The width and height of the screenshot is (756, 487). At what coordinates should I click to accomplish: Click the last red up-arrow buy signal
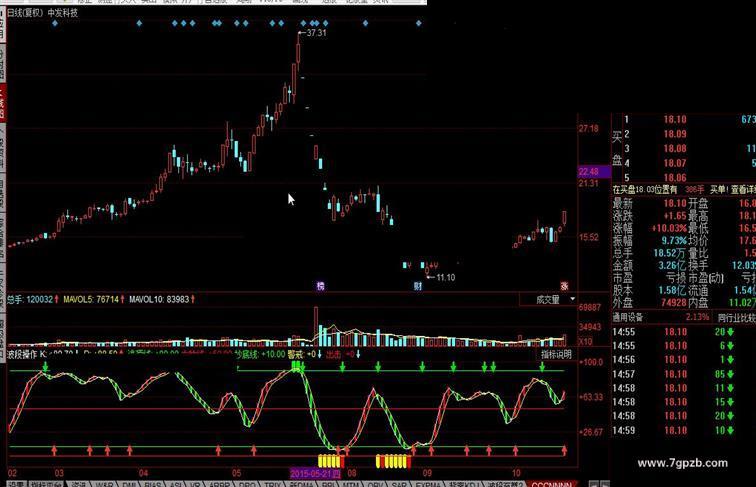564,451
